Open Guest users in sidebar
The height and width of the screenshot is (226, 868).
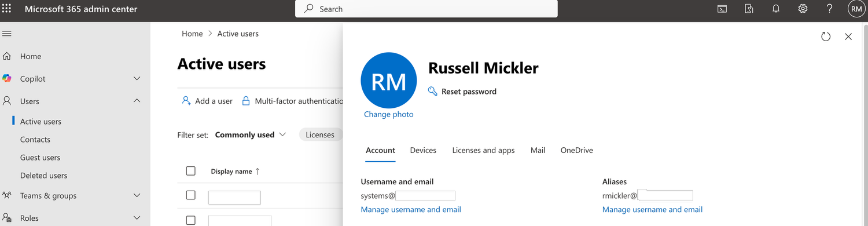(x=40, y=158)
